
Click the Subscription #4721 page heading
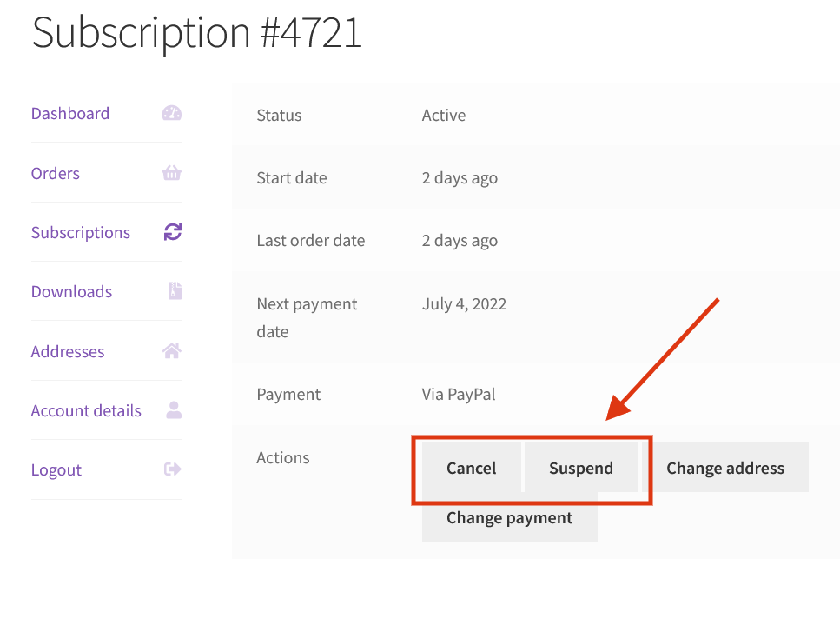coord(196,33)
